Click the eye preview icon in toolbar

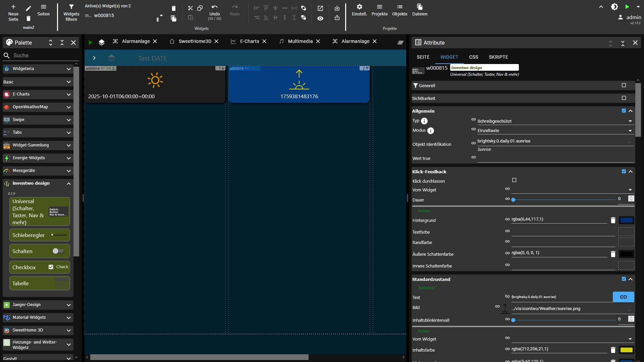coord(320,18)
